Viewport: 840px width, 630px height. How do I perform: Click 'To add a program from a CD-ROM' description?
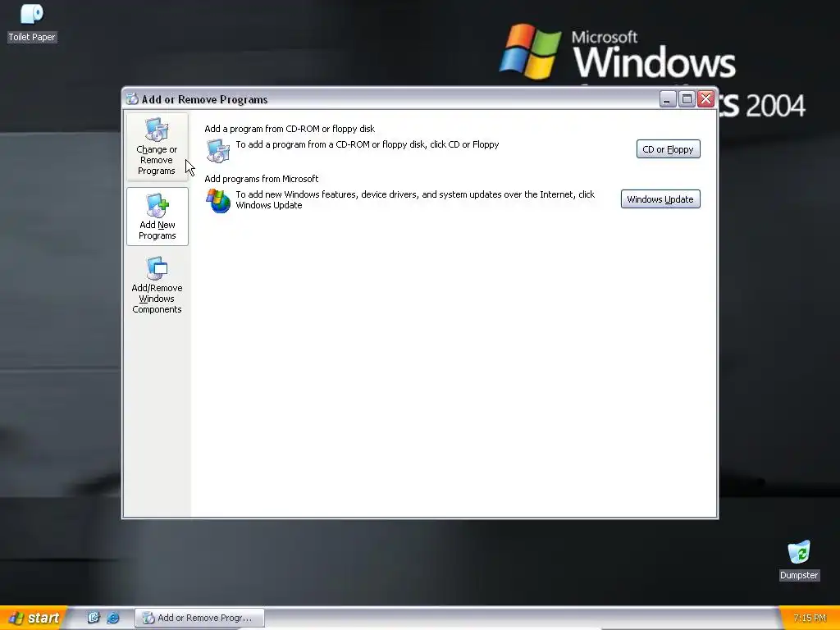(x=367, y=144)
